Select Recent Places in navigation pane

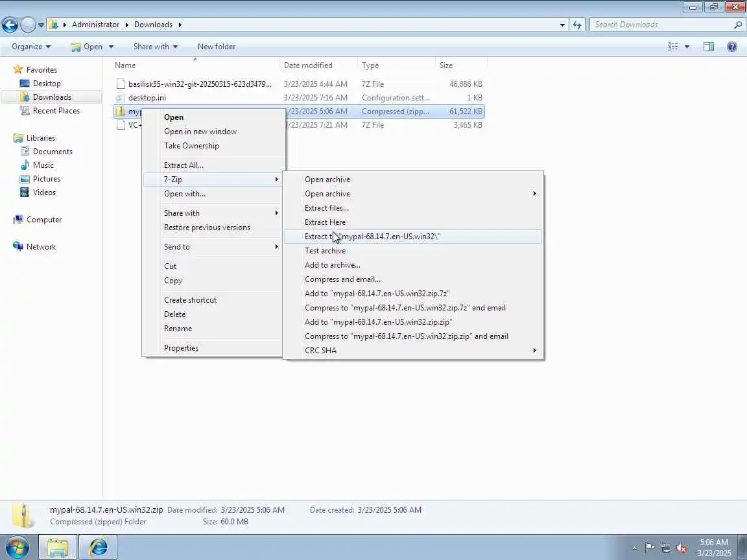[49, 110]
